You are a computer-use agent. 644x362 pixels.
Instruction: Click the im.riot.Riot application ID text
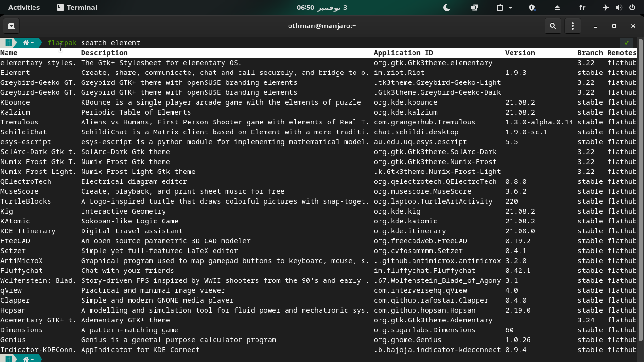pos(399,73)
